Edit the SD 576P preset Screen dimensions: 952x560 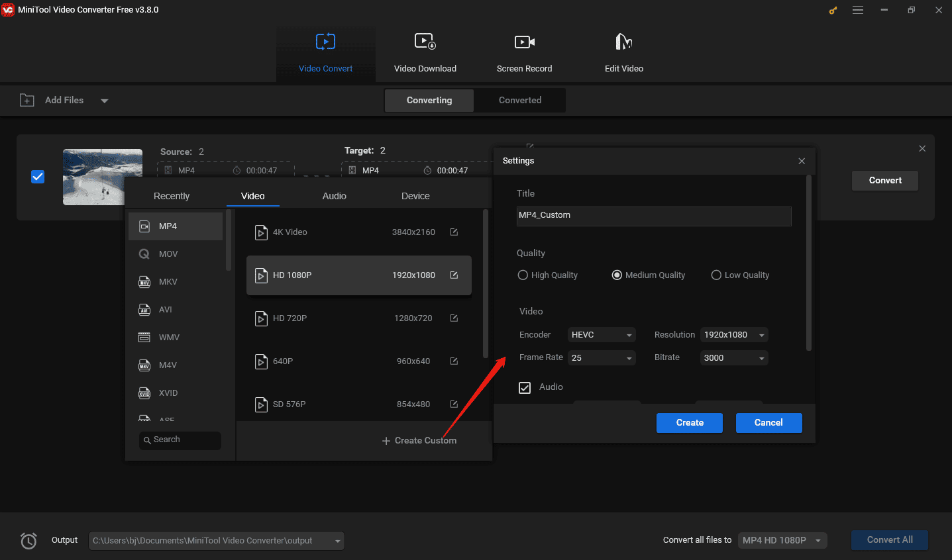[x=454, y=404]
